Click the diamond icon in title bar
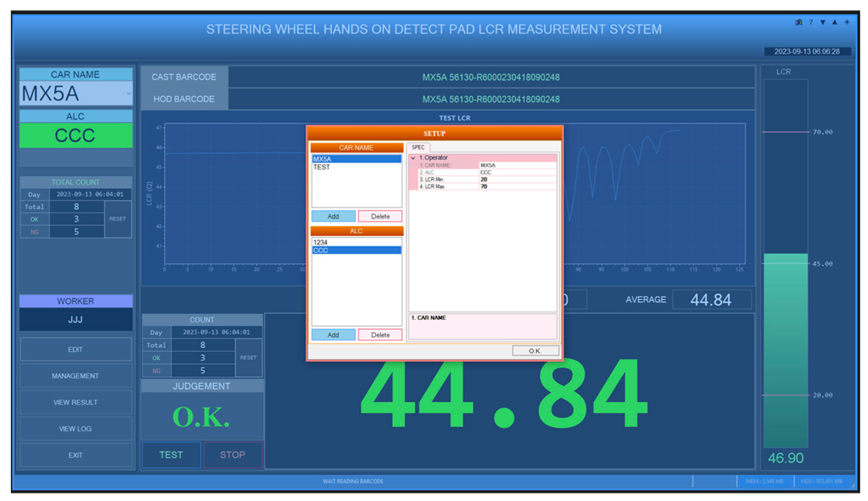 click(x=847, y=22)
